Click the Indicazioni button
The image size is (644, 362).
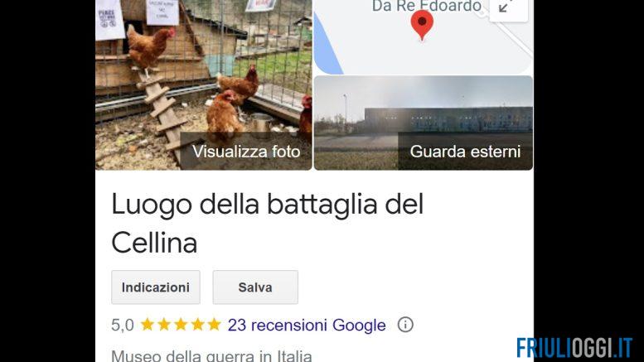(156, 287)
